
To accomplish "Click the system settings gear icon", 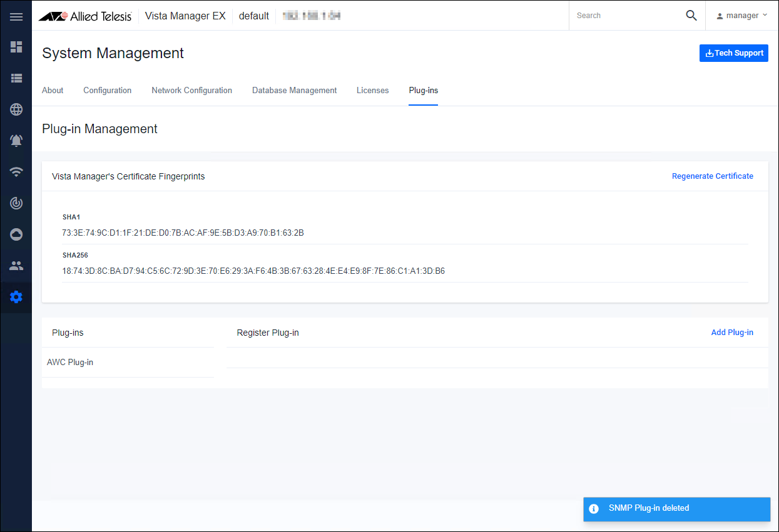I will (x=16, y=297).
